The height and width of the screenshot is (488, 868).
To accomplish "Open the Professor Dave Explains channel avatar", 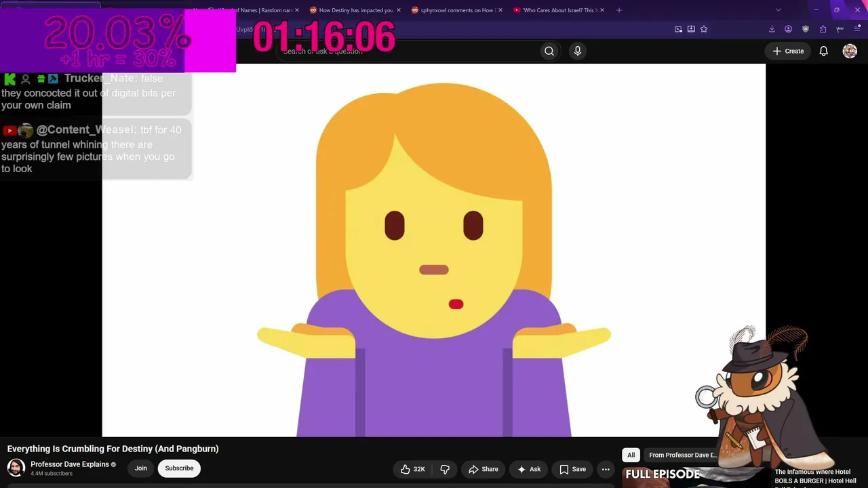I will click(16, 468).
